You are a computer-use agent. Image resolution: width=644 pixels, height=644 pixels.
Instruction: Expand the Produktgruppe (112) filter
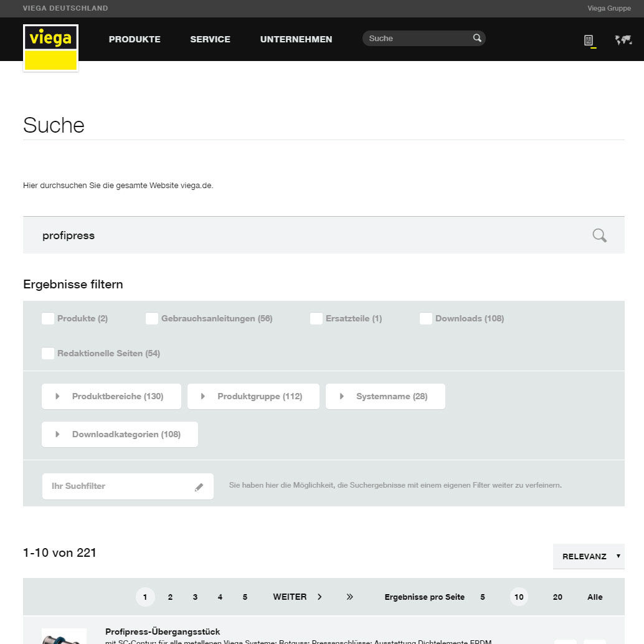[x=253, y=396]
